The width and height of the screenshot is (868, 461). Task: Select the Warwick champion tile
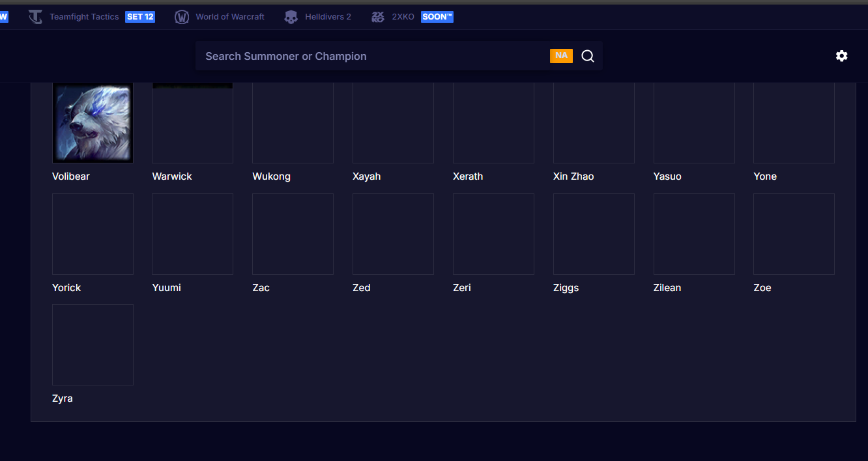coord(192,122)
